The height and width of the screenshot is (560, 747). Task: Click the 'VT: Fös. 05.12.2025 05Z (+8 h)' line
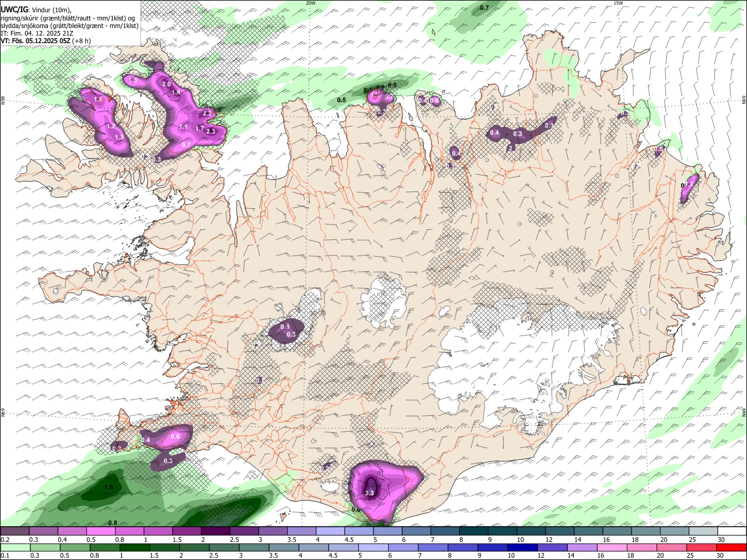point(46,41)
